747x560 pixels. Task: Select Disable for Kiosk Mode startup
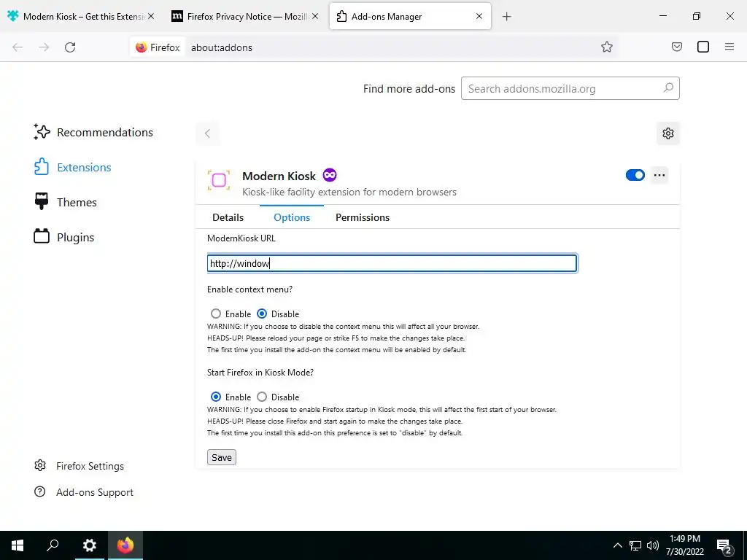click(x=262, y=397)
